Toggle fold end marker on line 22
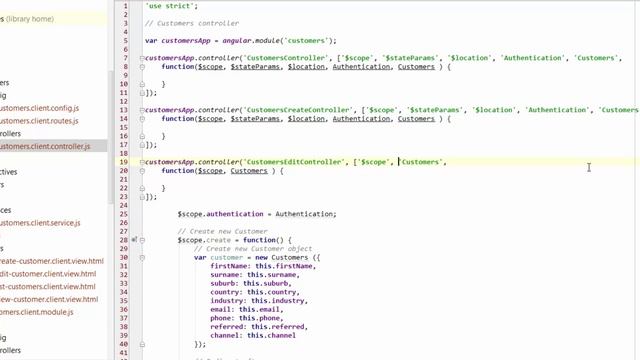This screenshot has height=360, width=640. [x=142, y=188]
